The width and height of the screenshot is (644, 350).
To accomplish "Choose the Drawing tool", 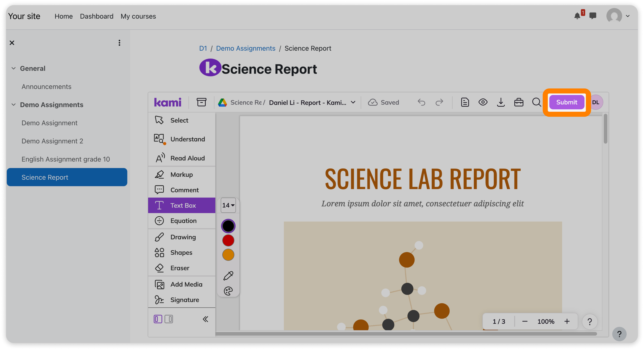I will pyautogui.click(x=182, y=237).
